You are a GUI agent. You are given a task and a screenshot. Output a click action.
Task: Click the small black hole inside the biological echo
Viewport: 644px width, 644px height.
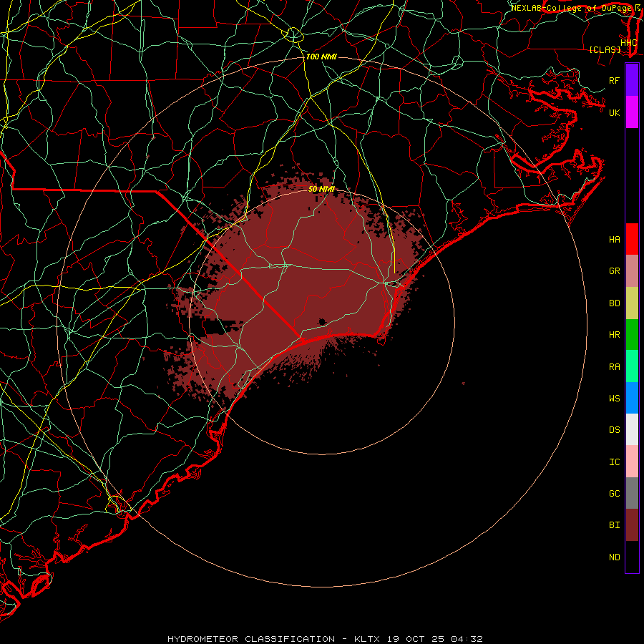(x=322, y=321)
